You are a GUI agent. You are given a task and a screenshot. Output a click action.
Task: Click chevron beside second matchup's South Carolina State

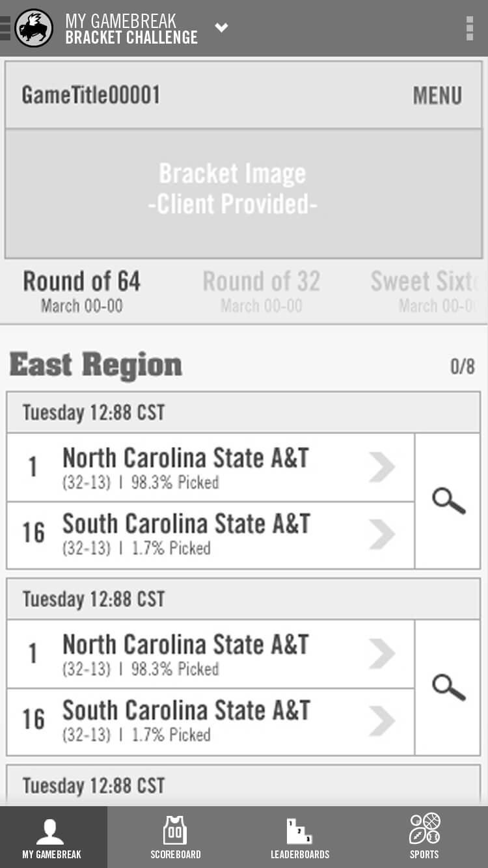(x=382, y=720)
